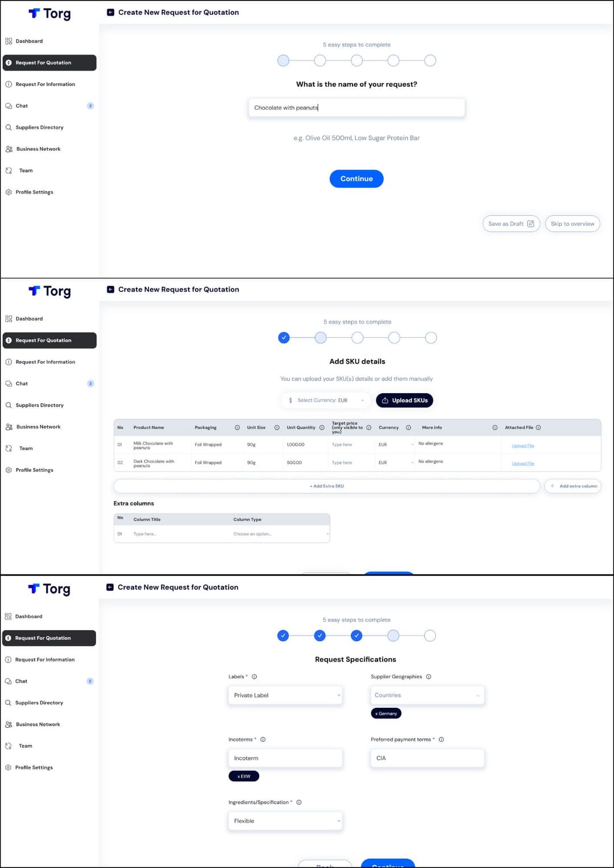Click the info icon beside Labels field
Screen dimensions: 614x868
(254, 677)
